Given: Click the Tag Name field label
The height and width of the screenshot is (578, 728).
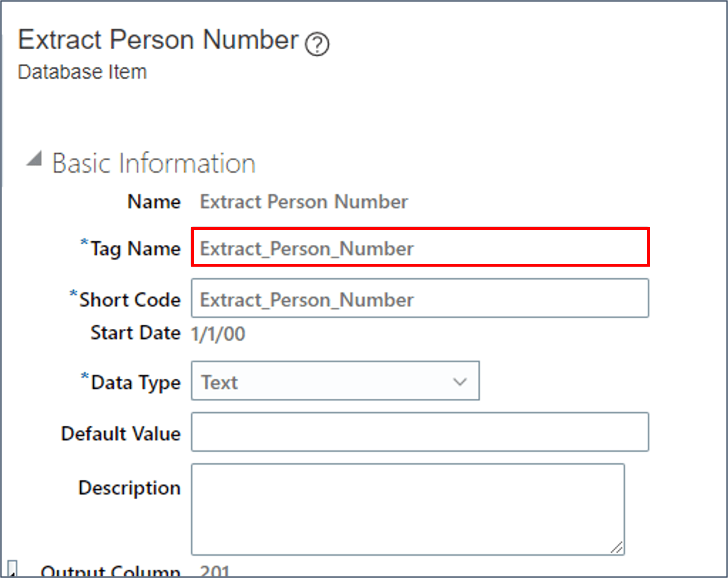Looking at the screenshot, I should [136, 248].
